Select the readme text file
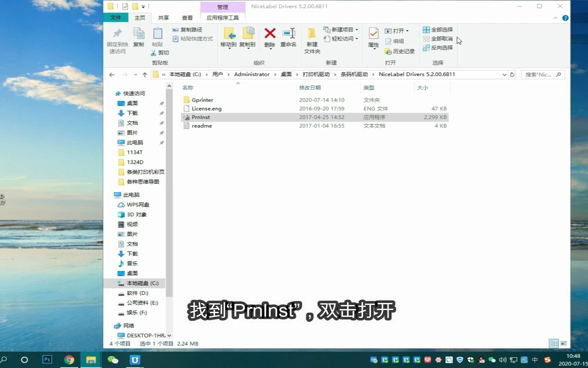Screen dimensions: 588x368 (x=315, y=126)
